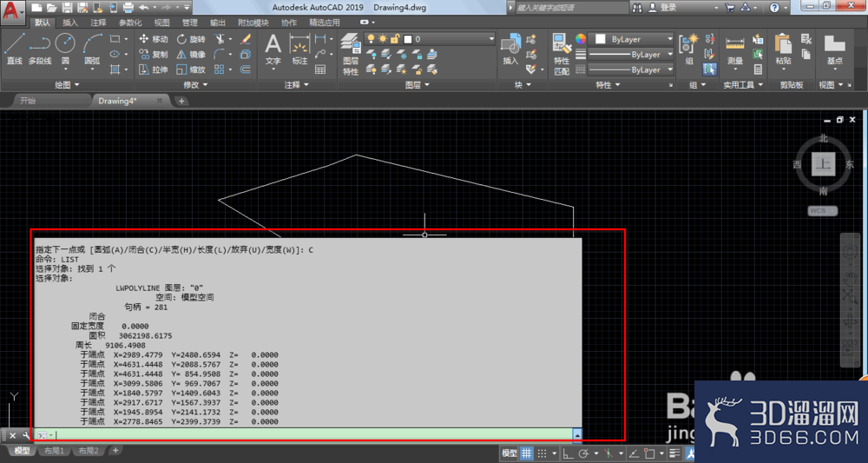This screenshot has width=868, height=463.
Task: Add new drawing tab with plus button
Action: click(181, 101)
